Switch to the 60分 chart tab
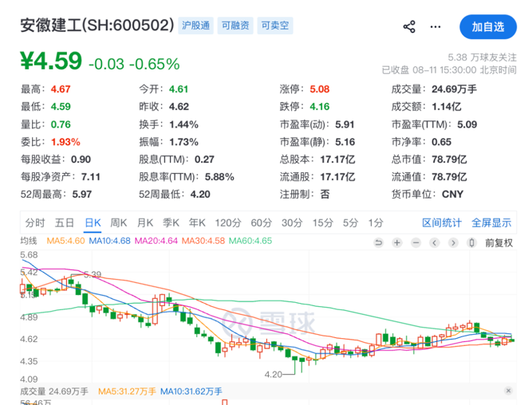The width and height of the screenshot is (532, 405). pos(262,223)
